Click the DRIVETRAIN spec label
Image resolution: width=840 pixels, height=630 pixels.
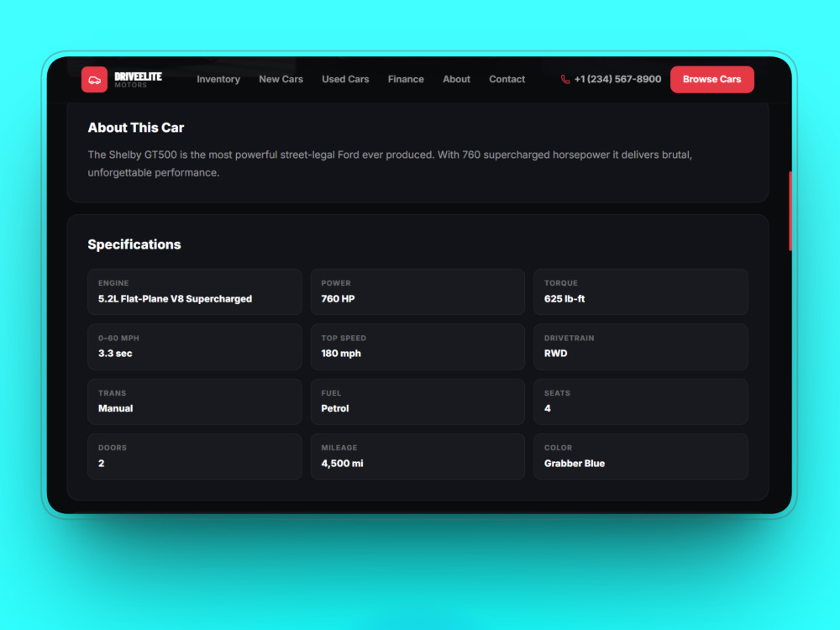click(x=570, y=338)
